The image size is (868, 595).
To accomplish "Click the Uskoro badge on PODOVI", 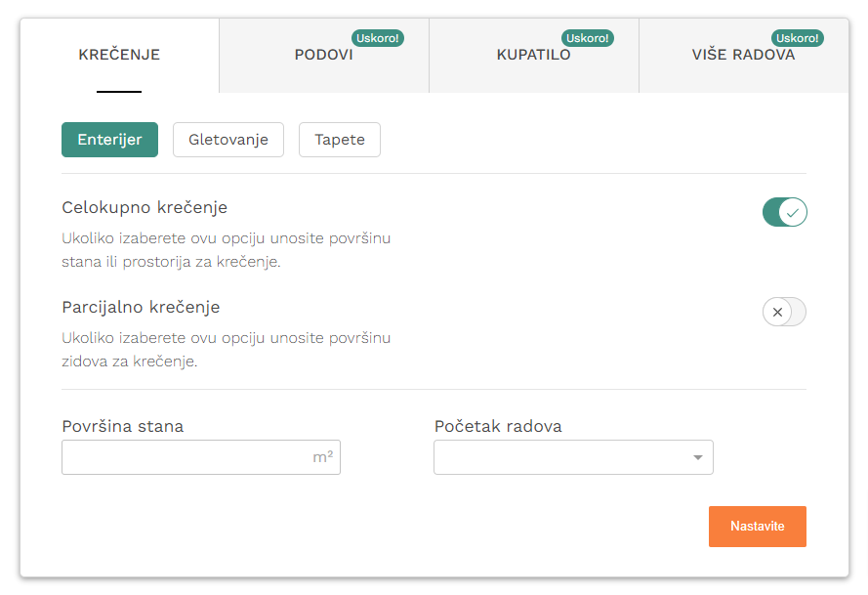I will tap(378, 38).
